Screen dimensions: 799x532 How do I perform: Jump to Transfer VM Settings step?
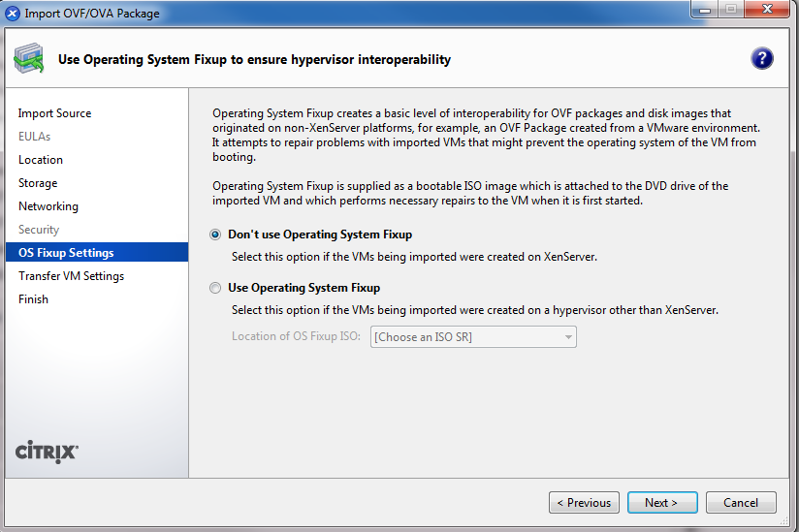coord(71,276)
